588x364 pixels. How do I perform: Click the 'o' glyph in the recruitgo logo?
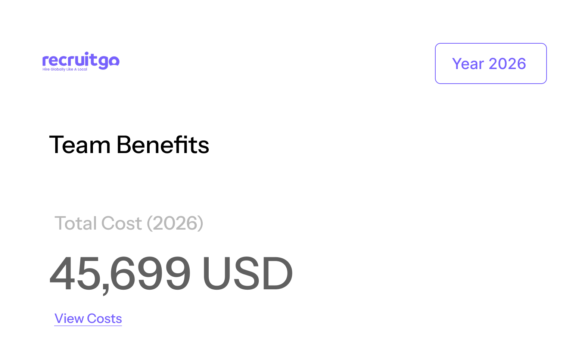(x=114, y=60)
